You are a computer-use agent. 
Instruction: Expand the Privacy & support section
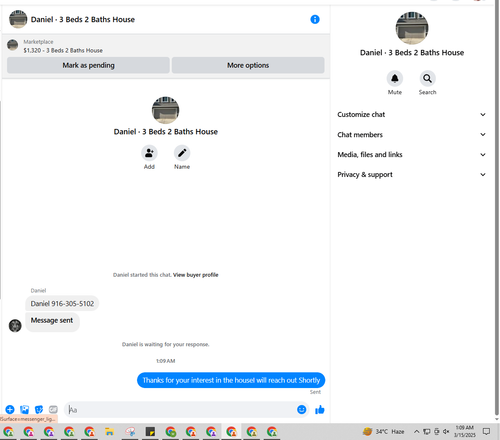[411, 175]
